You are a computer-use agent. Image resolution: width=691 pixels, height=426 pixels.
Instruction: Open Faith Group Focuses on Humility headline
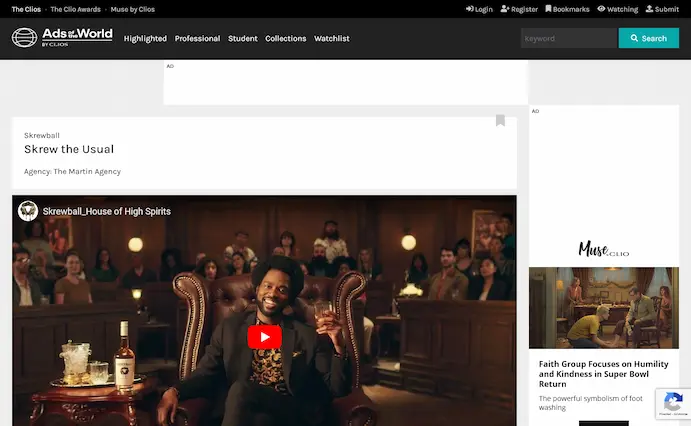[603, 374]
